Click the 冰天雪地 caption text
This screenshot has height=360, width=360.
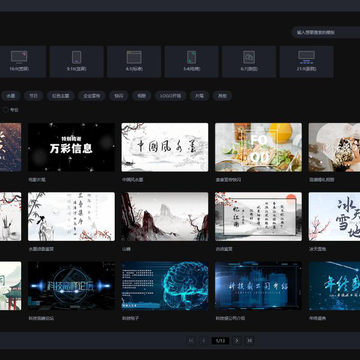pyautogui.click(x=317, y=249)
